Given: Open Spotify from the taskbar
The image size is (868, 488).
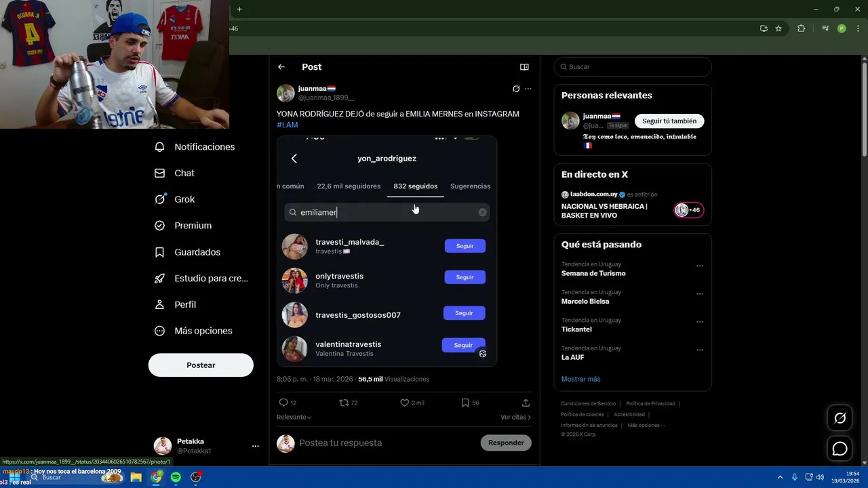Looking at the screenshot, I should point(176,477).
